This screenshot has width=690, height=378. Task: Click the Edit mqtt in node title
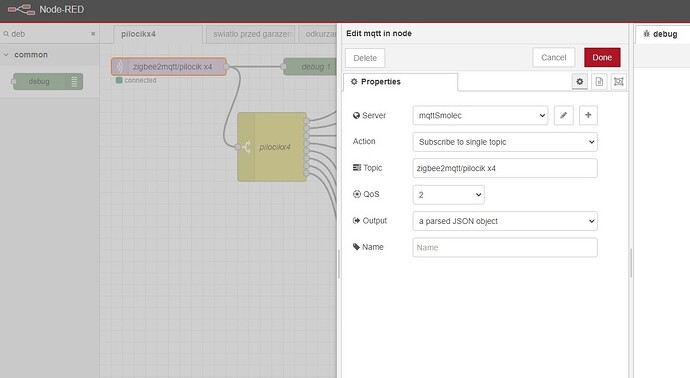tap(379, 33)
